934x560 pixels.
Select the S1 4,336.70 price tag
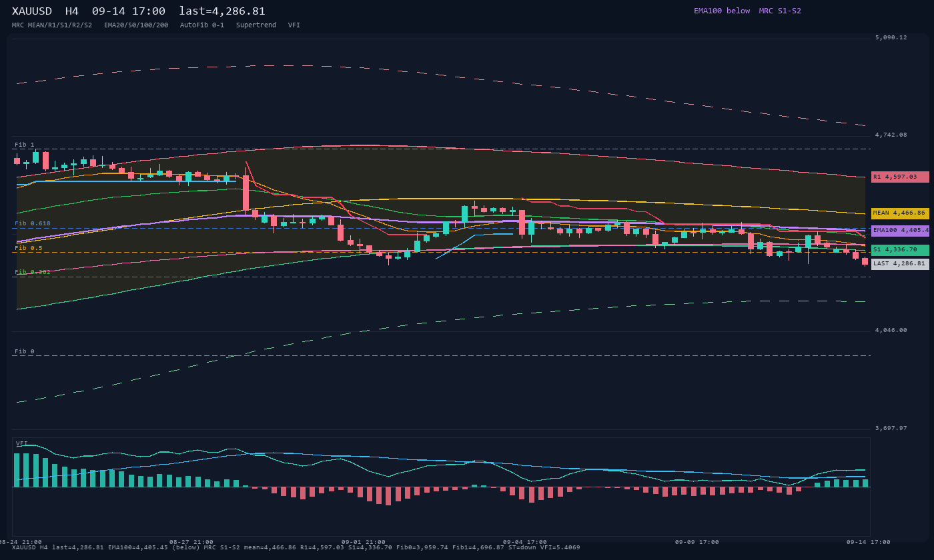pos(900,250)
